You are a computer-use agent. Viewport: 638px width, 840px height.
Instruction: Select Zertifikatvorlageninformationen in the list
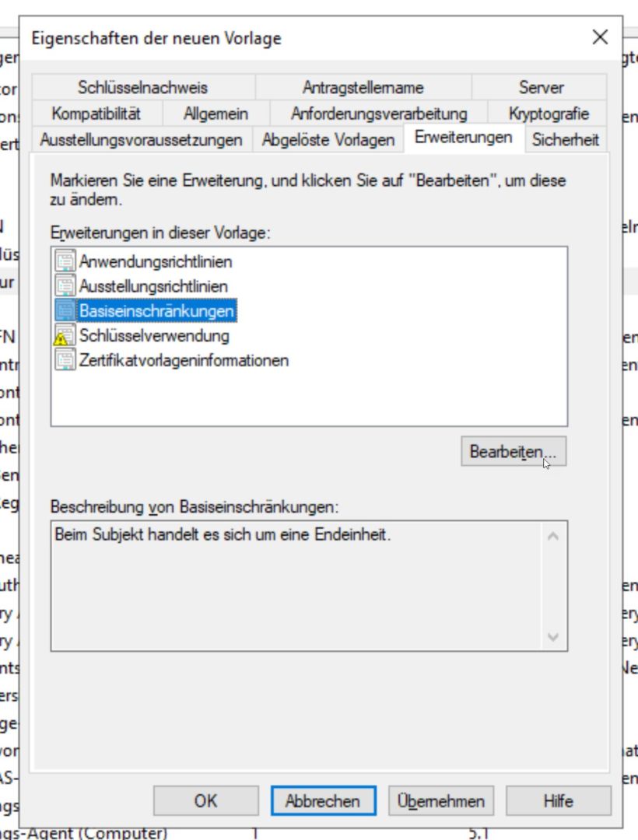pyautogui.click(x=184, y=360)
